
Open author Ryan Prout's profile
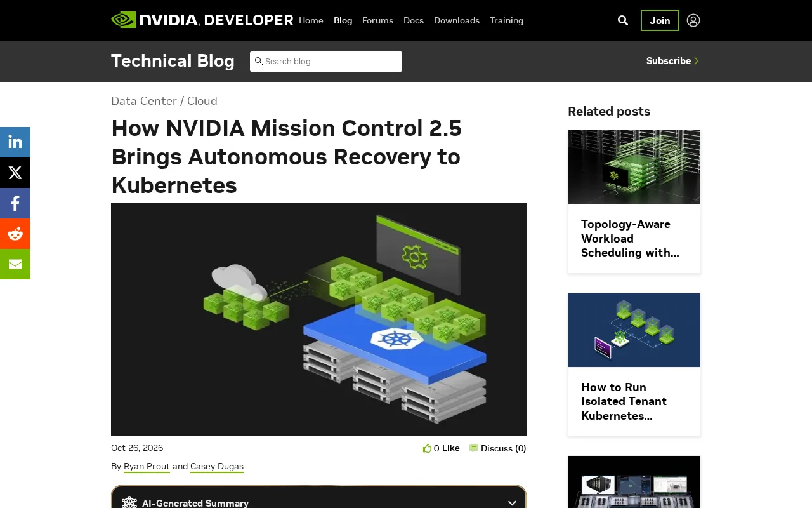pos(147,467)
